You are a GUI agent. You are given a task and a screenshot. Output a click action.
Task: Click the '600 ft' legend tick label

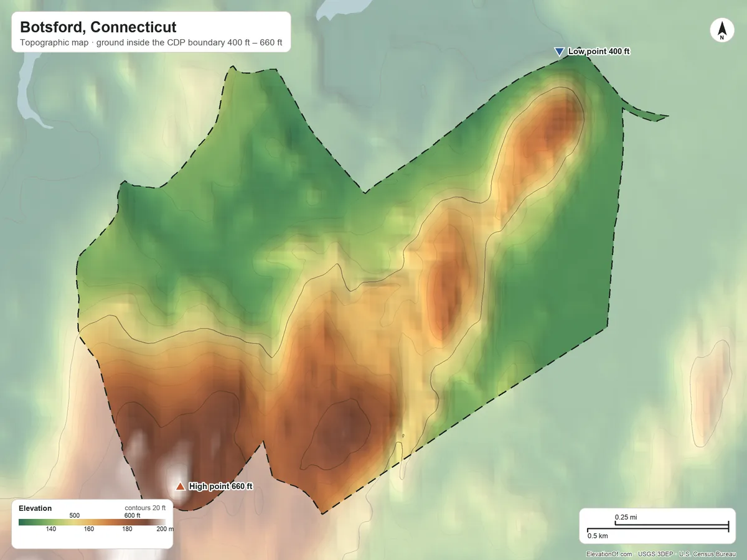(132, 515)
